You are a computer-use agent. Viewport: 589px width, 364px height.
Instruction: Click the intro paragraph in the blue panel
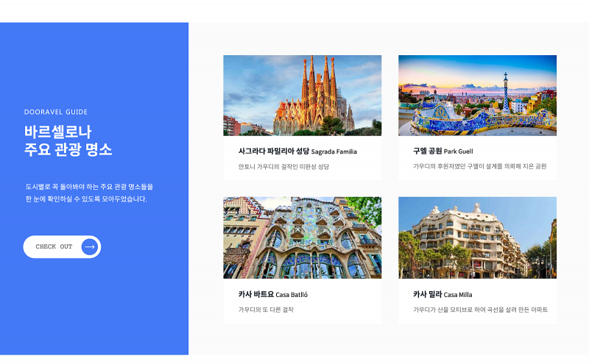point(88,193)
